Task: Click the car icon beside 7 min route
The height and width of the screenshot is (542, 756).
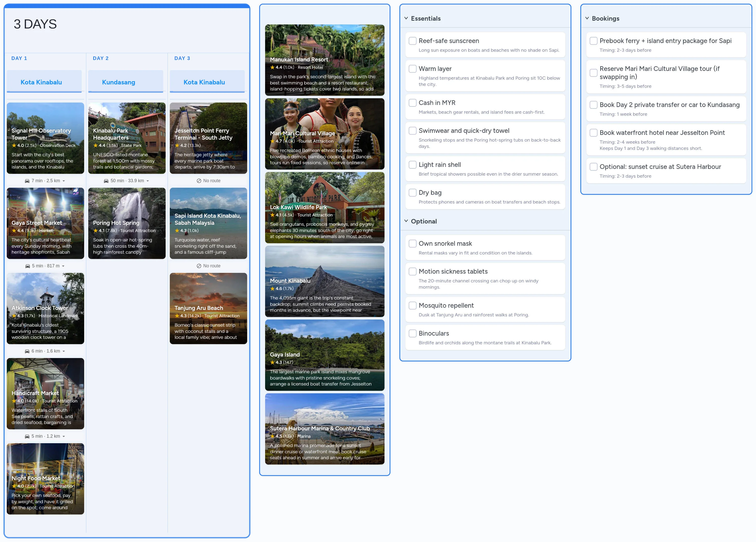Action: pos(27,181)
